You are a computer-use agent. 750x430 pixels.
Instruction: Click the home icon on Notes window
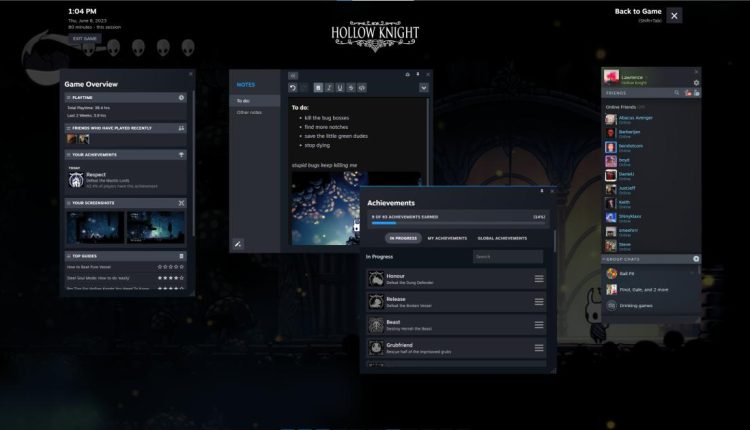tap(408, 74)
